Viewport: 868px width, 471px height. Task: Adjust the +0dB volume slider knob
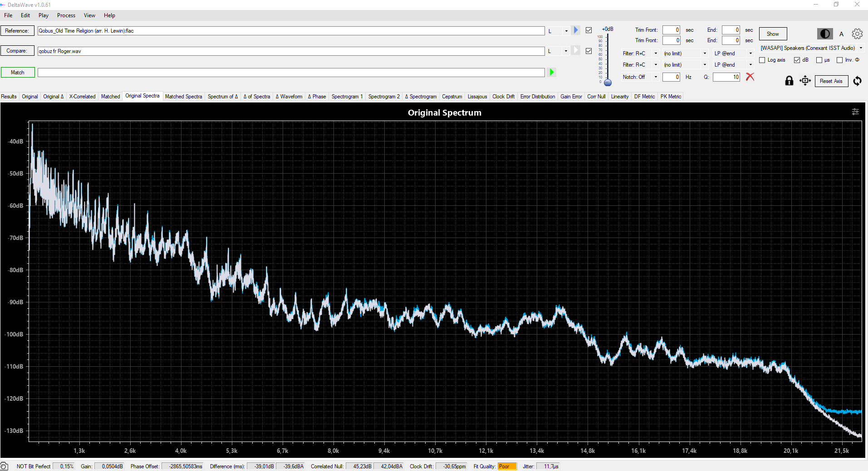[x=608, y=83]
